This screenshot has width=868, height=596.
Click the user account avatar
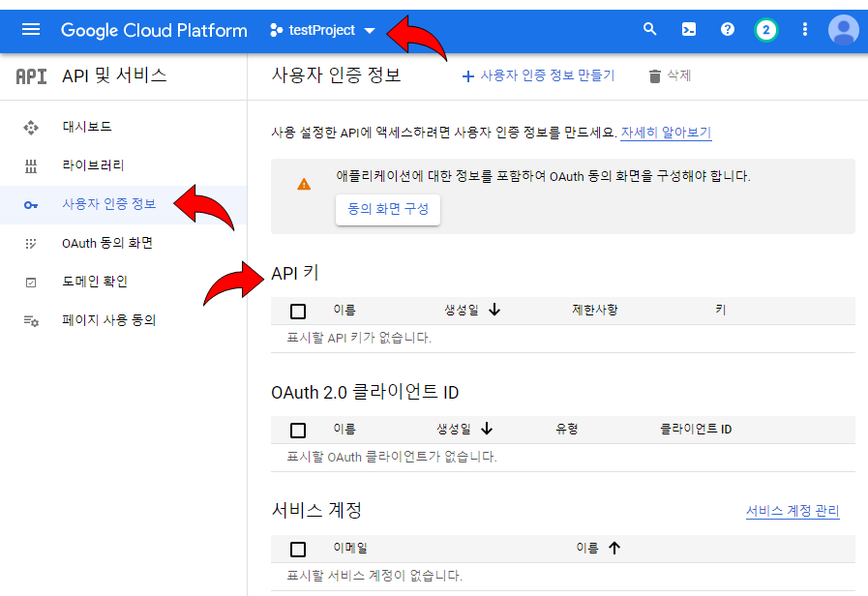843,30
